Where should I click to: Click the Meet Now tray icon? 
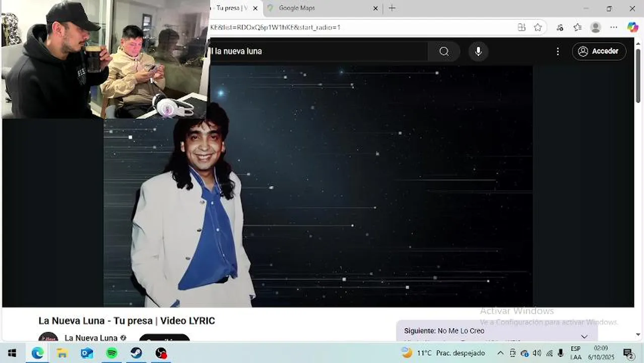point(512,353)
